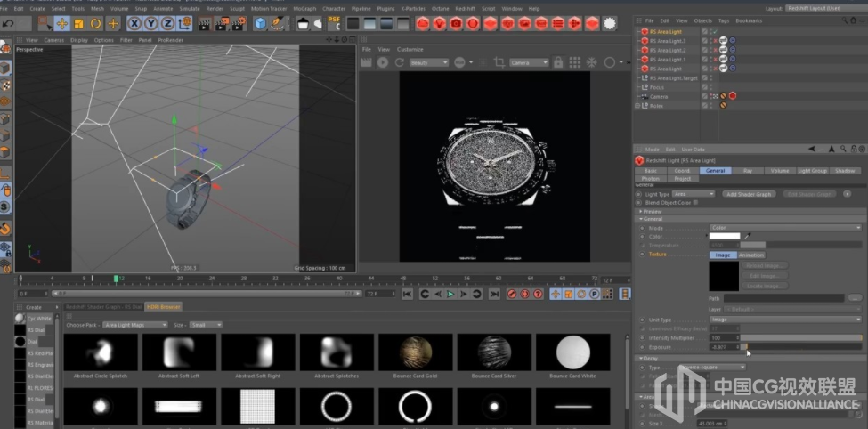868x429 pixels.
Task: Toggle the Z axis lock
Action: tap(167, 23)
